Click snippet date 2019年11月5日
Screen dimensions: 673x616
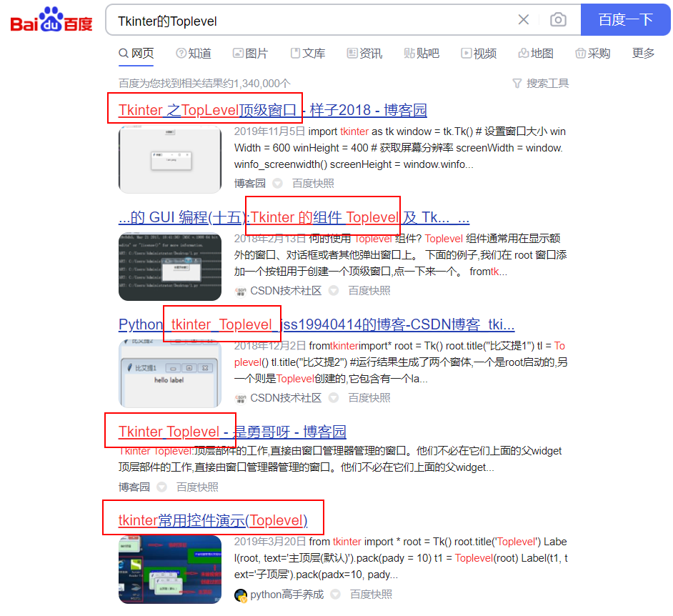(269, 131)
